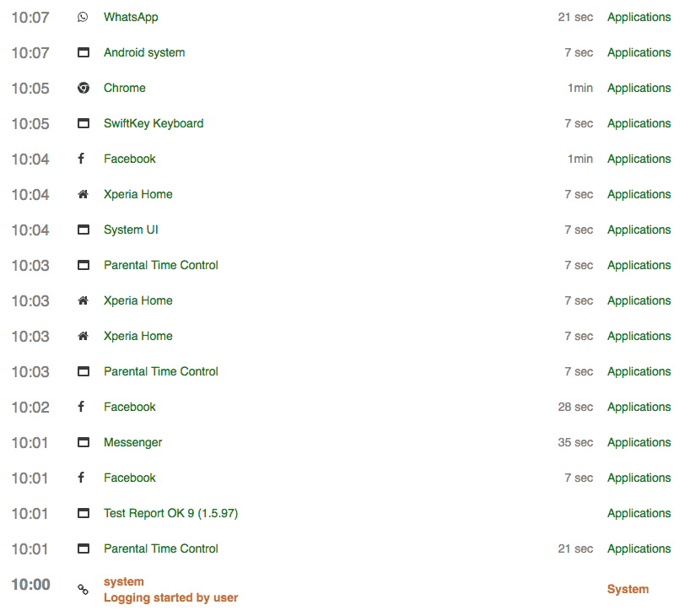Click the Parental Time Control icon at 10:03

pos(82,265)
